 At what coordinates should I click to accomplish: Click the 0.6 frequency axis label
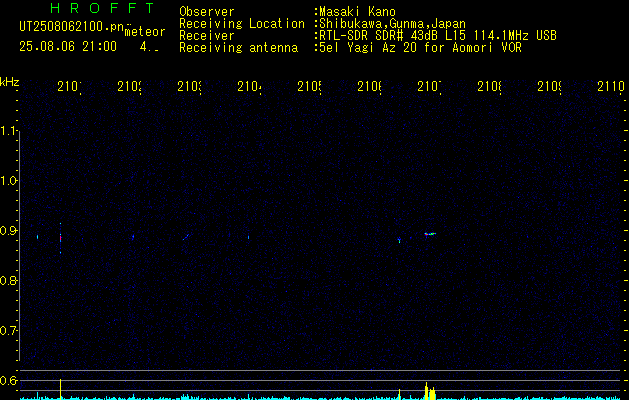tap(8, 380)
